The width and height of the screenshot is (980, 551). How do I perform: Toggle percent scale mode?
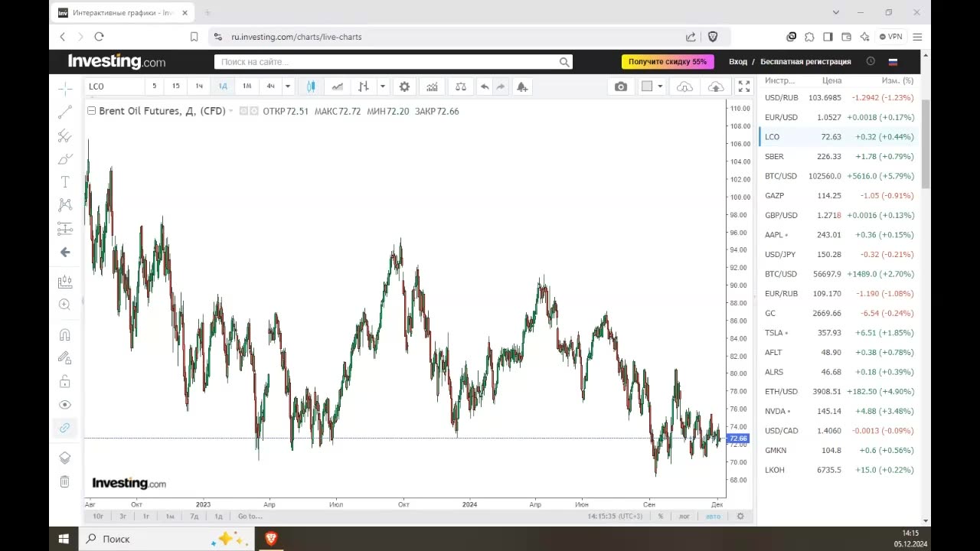tap(661, 517)
